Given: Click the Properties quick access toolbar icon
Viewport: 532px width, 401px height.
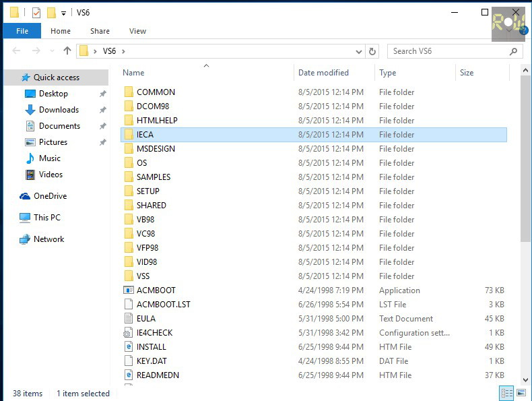Looking at the screenshot, I should [36, 13].
